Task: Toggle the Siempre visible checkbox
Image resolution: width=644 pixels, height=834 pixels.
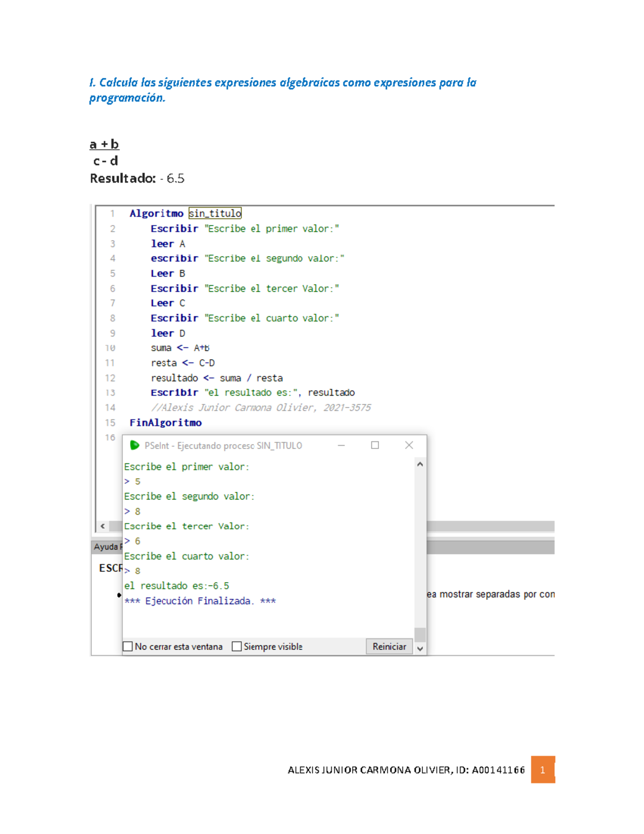Action: (237, 647)
